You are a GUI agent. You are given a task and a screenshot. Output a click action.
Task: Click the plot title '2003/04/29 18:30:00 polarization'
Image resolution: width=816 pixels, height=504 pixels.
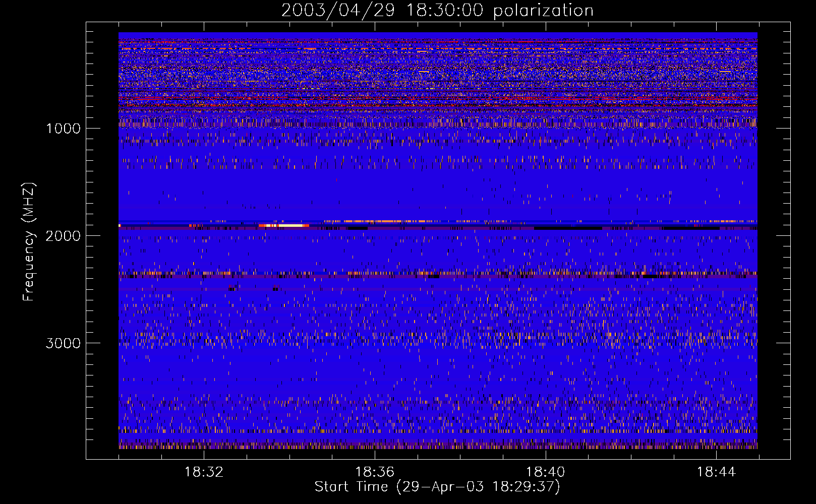click(437, 11)
